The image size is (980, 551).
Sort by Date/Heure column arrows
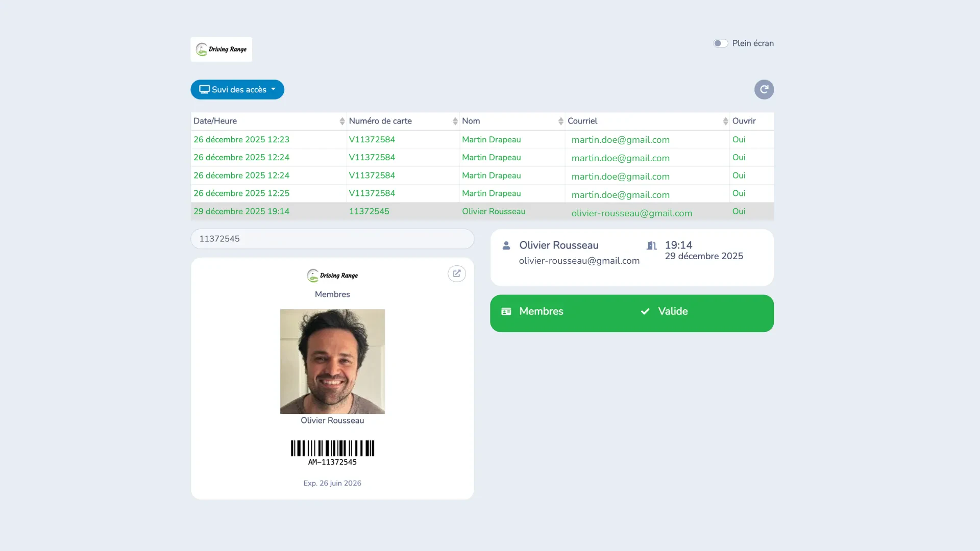pyautogui.click(x=342, y=121)
